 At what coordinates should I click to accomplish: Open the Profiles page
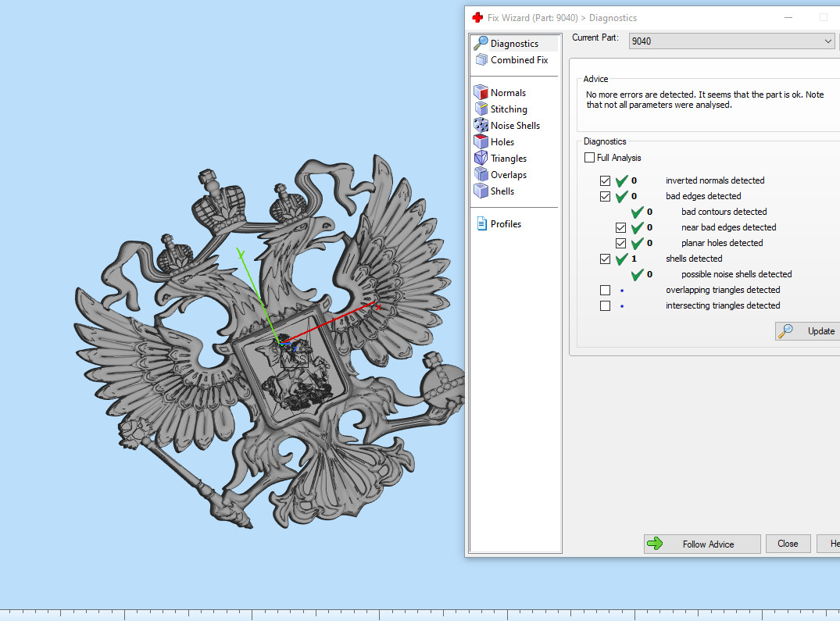506,223
